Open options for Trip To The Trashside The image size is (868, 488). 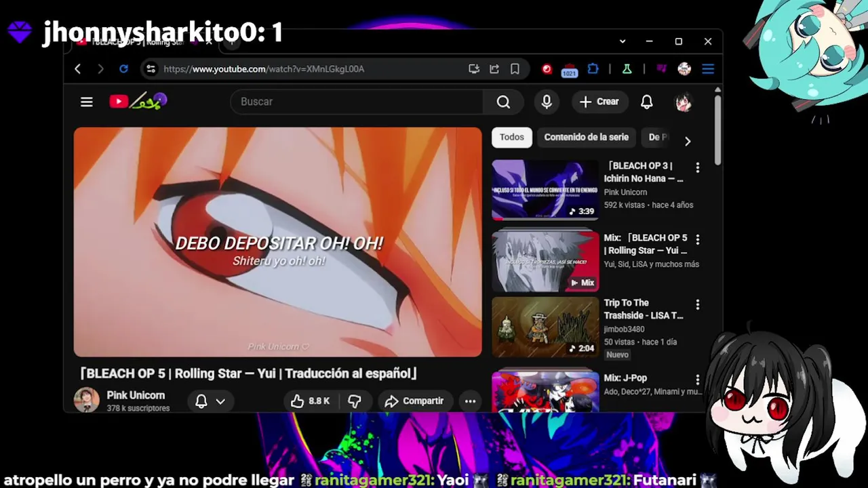[x=697, y=304]
